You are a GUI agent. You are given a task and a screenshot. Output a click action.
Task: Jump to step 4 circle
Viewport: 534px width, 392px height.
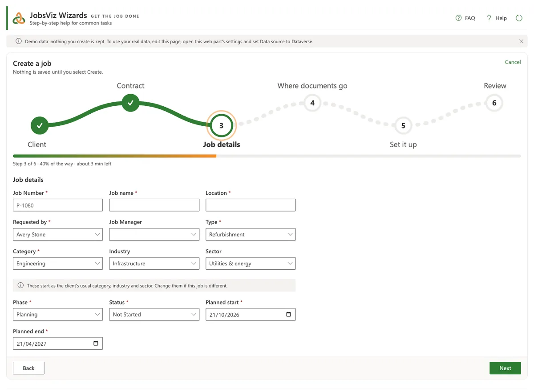[x=312, y=103]
